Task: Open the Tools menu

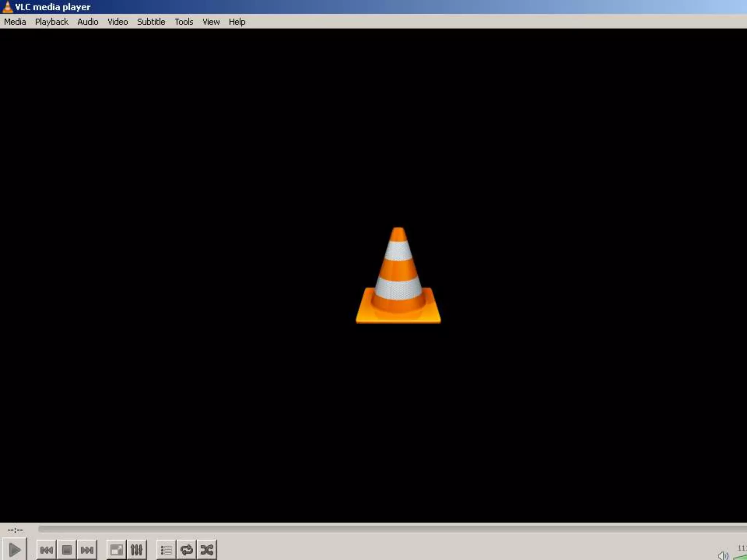Action: click(184, 22)
